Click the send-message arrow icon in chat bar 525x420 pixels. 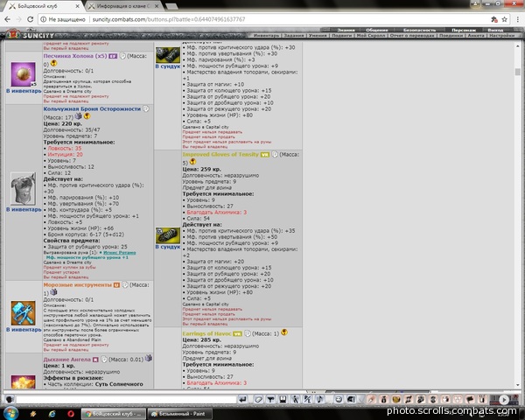tap(242, 399)
